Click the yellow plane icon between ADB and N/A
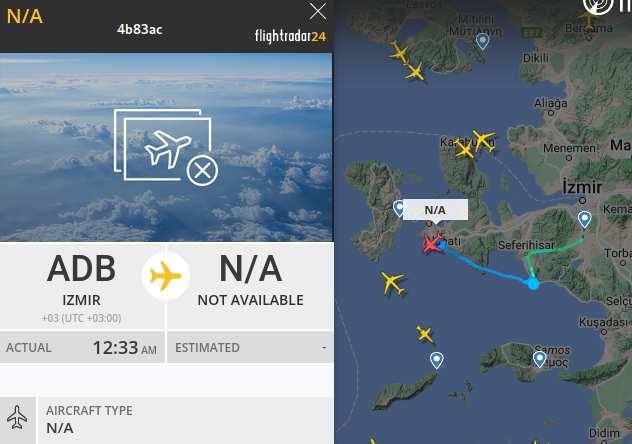The image size is (632, 444). coord(166,276)
